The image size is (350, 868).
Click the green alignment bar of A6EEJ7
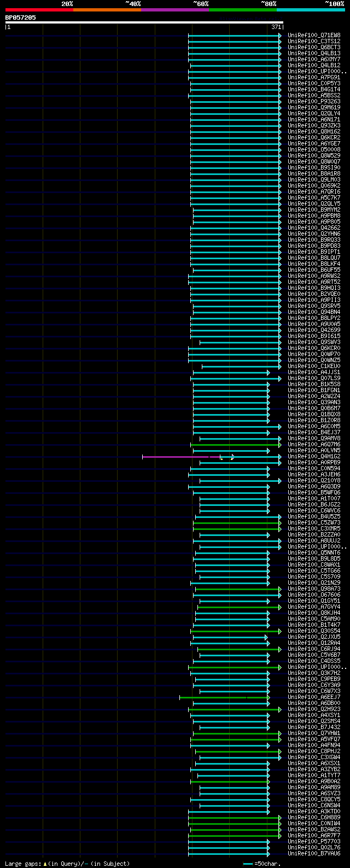click(x=224, y=697)
